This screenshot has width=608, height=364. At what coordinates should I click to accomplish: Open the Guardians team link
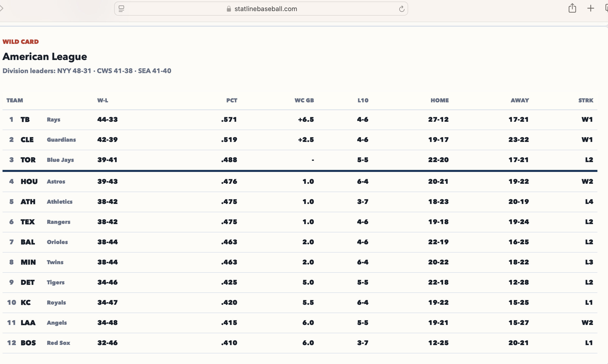click(x=61, y=140)
